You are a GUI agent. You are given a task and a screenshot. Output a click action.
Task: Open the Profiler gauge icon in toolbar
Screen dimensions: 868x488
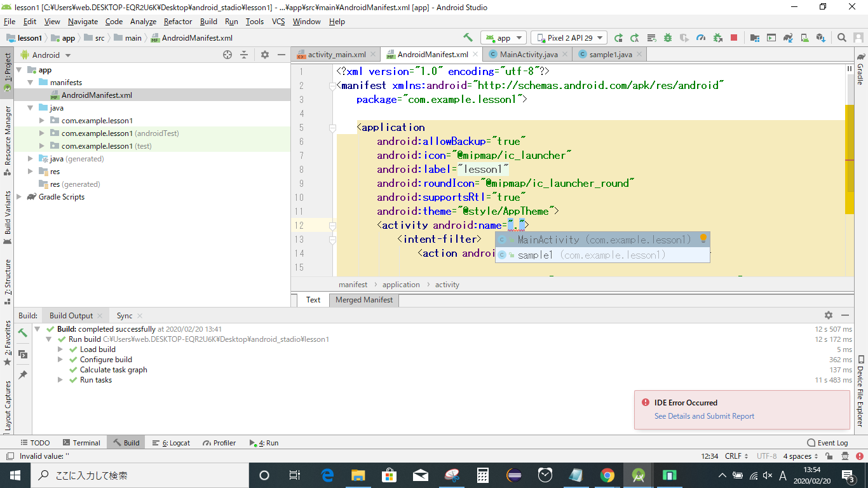click(x=701, y=38)
